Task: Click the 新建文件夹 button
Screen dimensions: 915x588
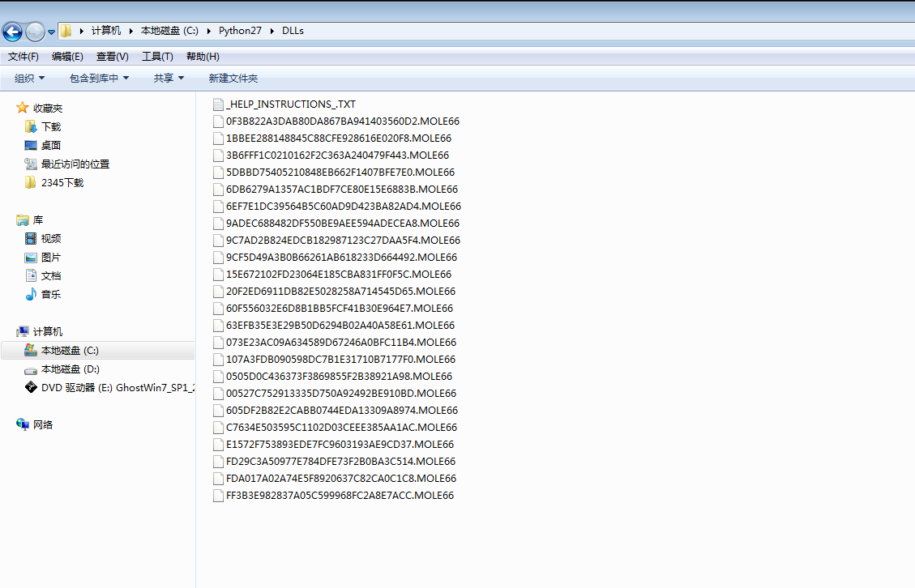Action: (233, 79)
